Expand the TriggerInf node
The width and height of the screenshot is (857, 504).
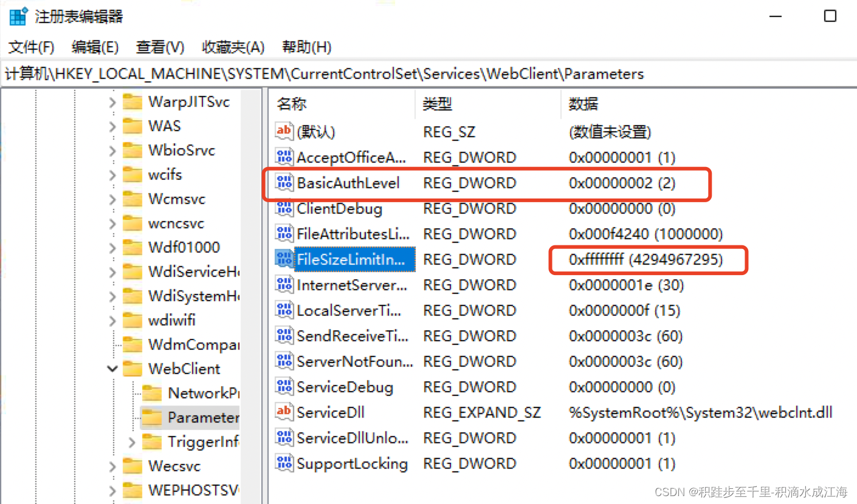pos(132,441)
